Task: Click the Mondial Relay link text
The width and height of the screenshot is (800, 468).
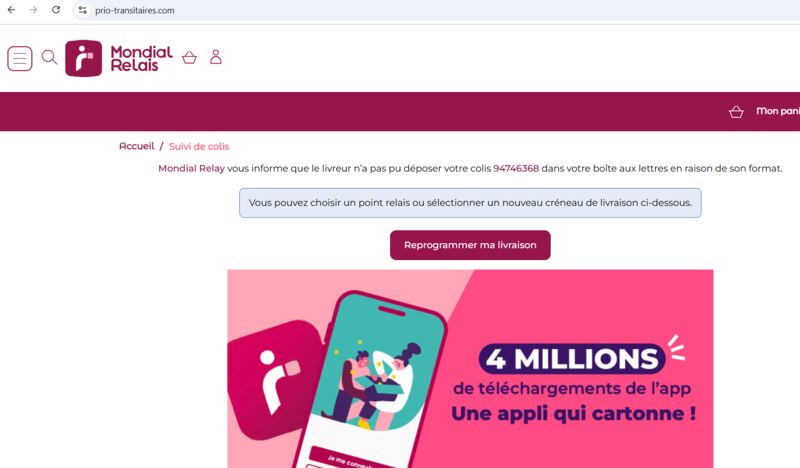Action: tap(191, 168)
